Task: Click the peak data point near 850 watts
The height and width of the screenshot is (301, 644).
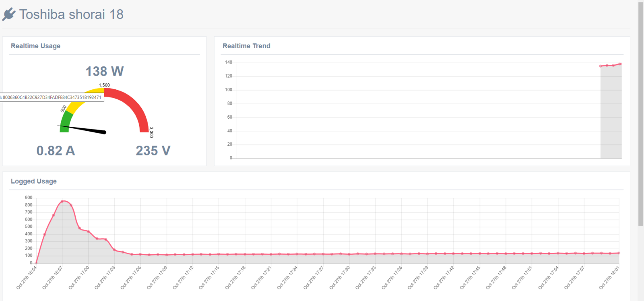Action: coord(62,201)
